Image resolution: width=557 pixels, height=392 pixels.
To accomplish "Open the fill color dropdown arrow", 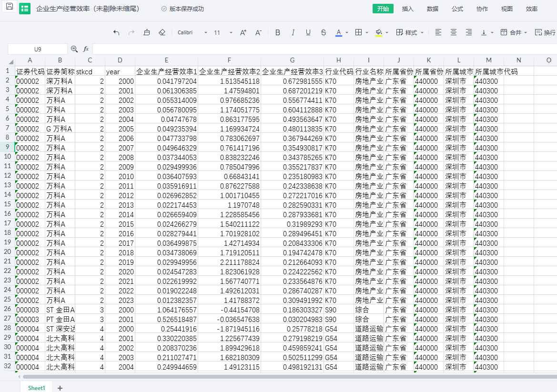I will 387,33.
